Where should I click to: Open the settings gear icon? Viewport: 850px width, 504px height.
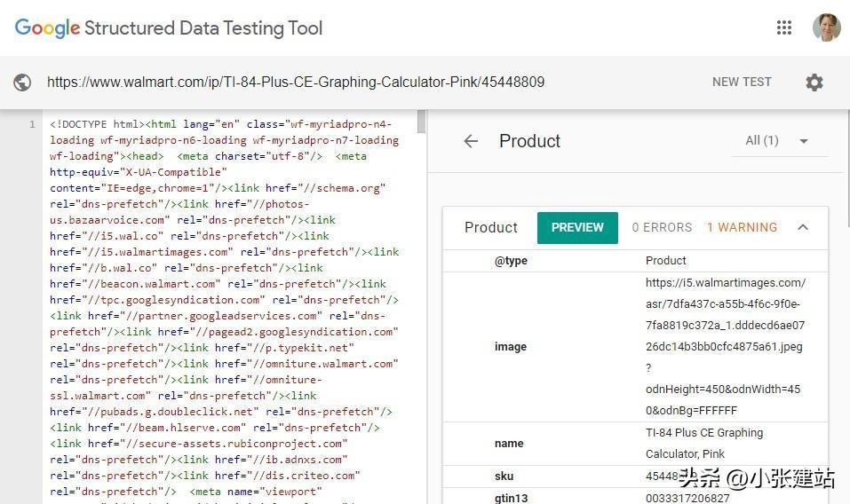click(x=814, y=83)
